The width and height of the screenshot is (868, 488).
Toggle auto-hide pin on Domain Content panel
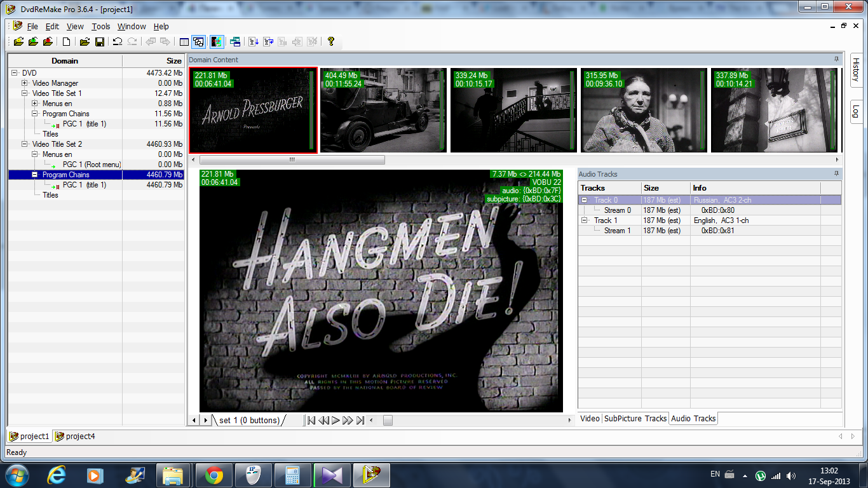tap(837, 59)
